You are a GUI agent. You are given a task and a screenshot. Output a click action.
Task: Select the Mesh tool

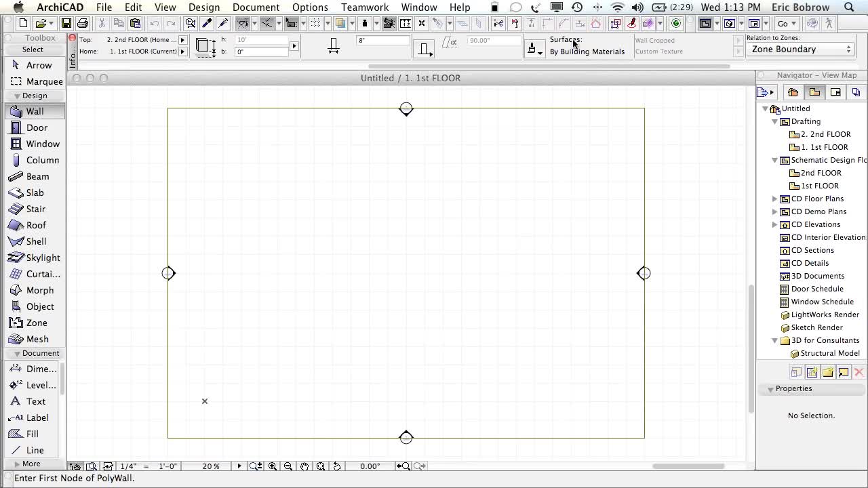click(35, 339)
